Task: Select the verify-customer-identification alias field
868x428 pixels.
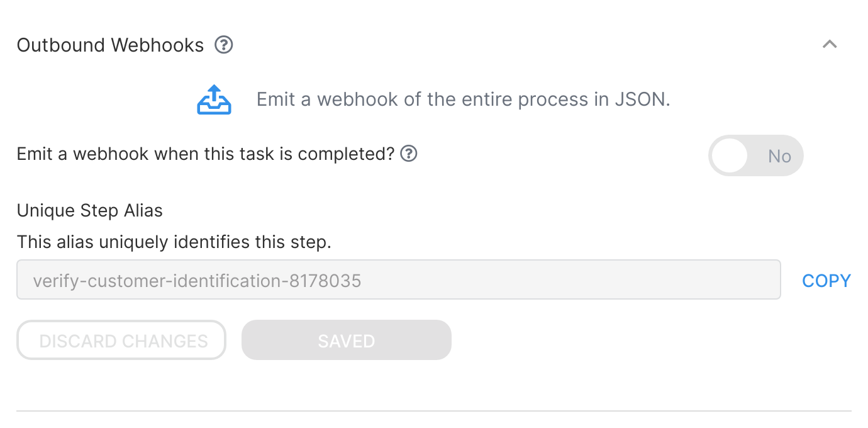Action: (398, 280)
